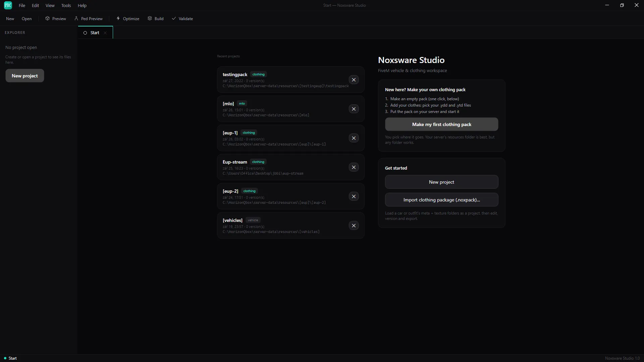Remove [mlo] from recent projects
The image size is (644, 362).
click(x=354, y=109)
